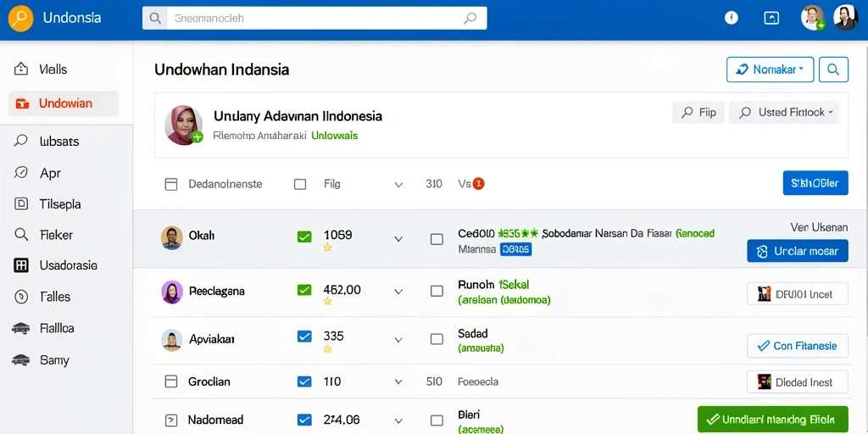Toggle the header checkbox beside Filg
The height and width of the screenshot is (434, 868).
300,184
